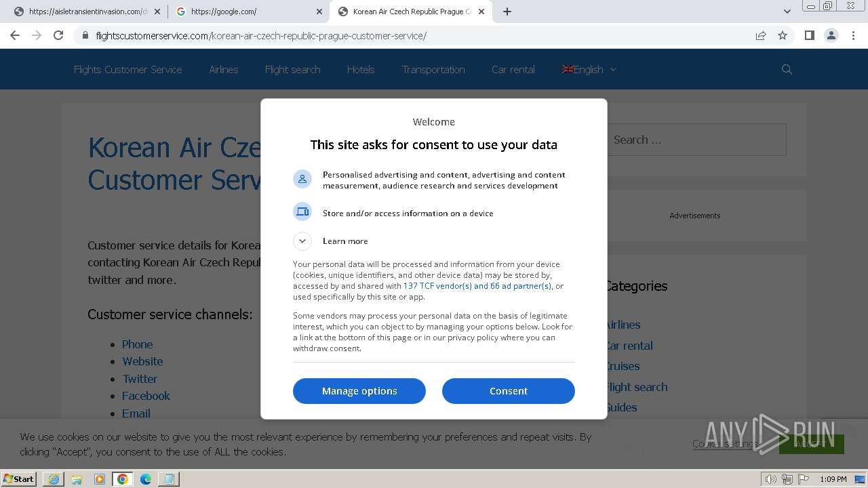Click the taskbar clock 1:09 PM
Screen dimensions: 868x488
point(833,479)
